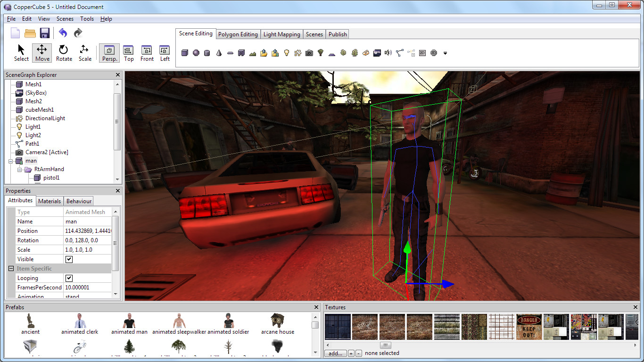
Task: Collapse the man node in SceneGraph Explorer
Action: (10, 160)
